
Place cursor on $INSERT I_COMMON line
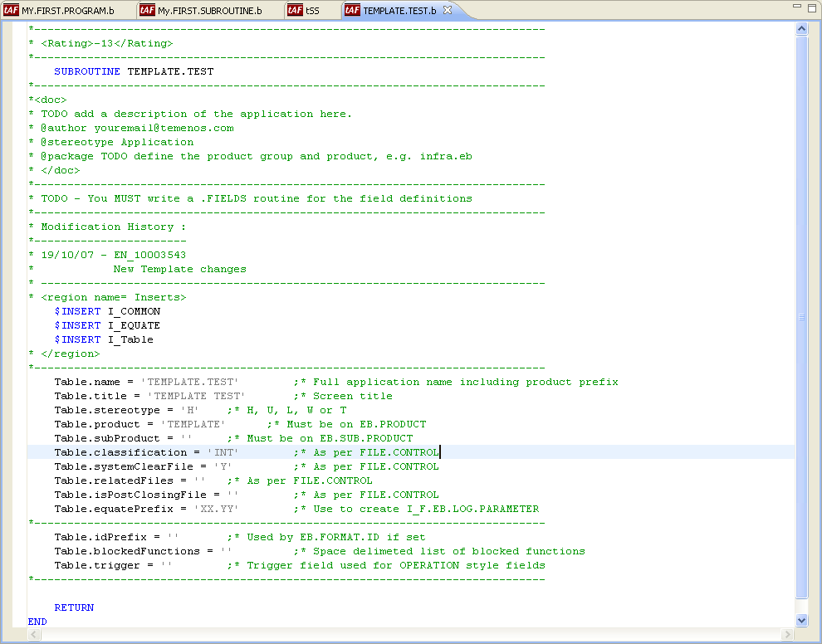pyautogui.click(x=108, y=311)
